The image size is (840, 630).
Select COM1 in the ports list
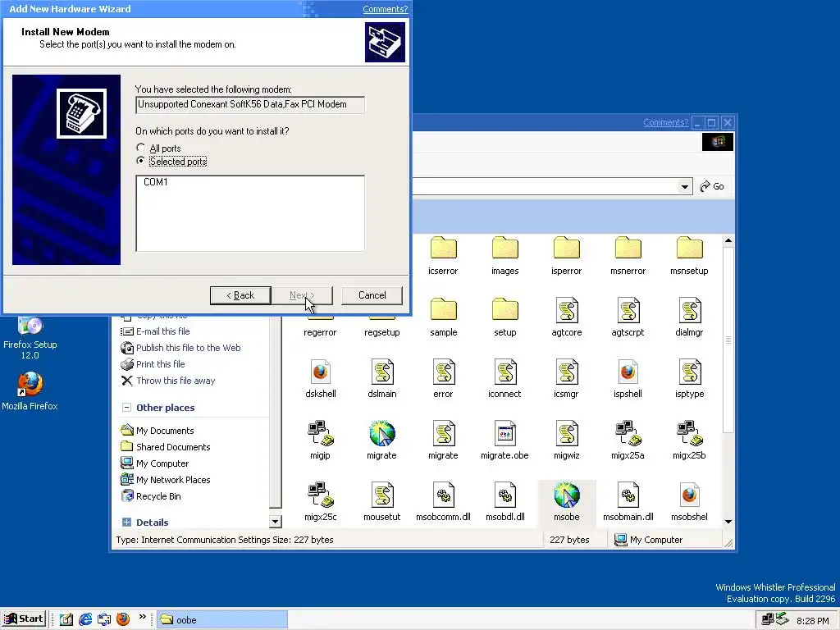156,182
